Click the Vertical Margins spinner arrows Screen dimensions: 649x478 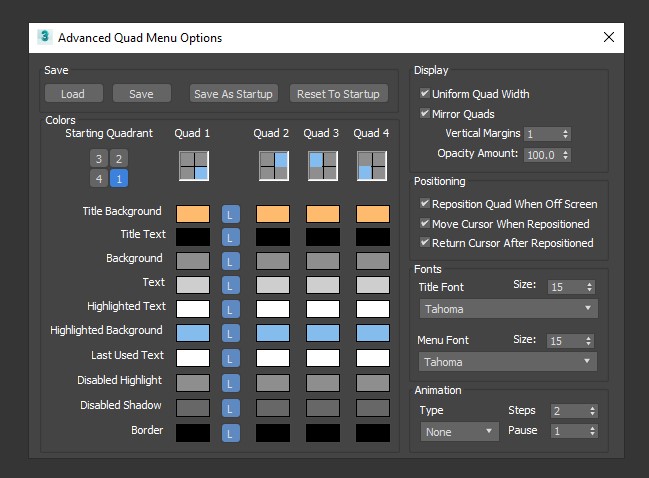click(566, 134)
